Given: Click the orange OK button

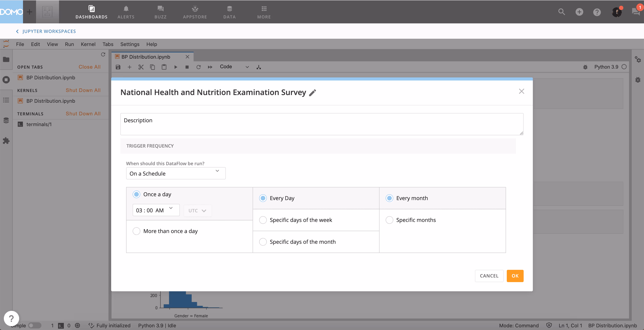Looking at the screenshot, I should 515,276.
